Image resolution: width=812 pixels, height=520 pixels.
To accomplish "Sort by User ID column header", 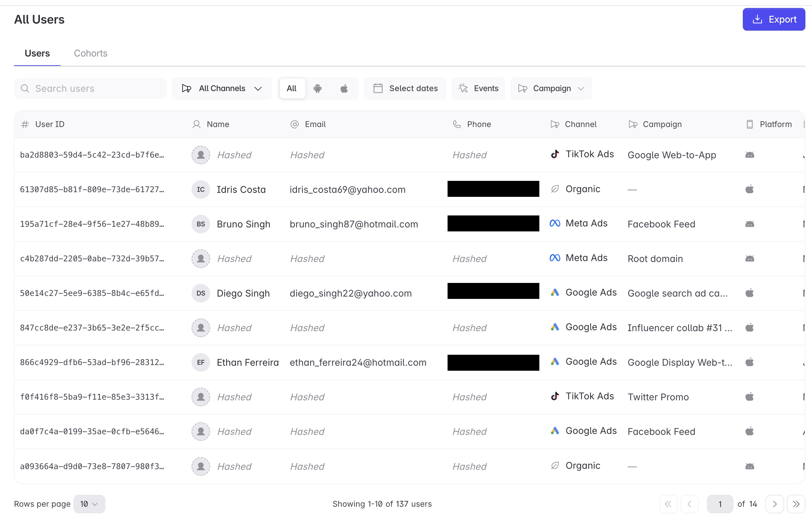I will 43,124.
